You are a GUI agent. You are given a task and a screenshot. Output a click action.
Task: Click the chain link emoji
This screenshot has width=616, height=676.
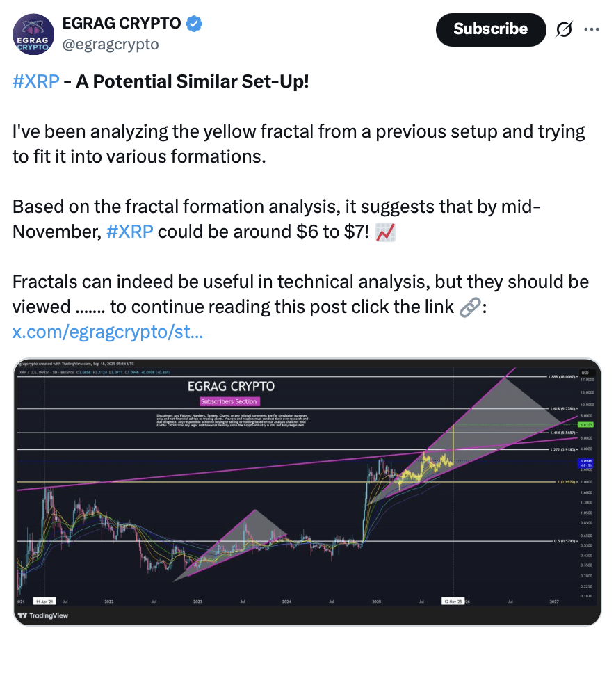(x=471, y=307)
